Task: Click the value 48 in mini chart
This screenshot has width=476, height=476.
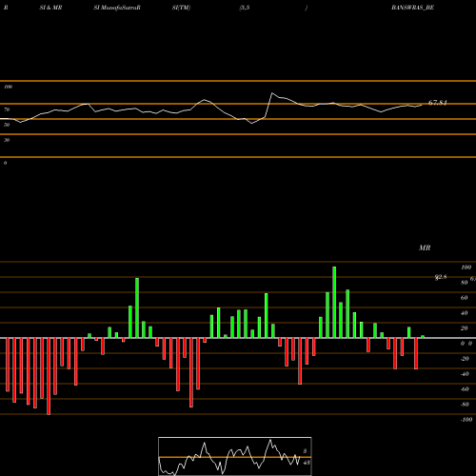Action: [x=307, y=463]
